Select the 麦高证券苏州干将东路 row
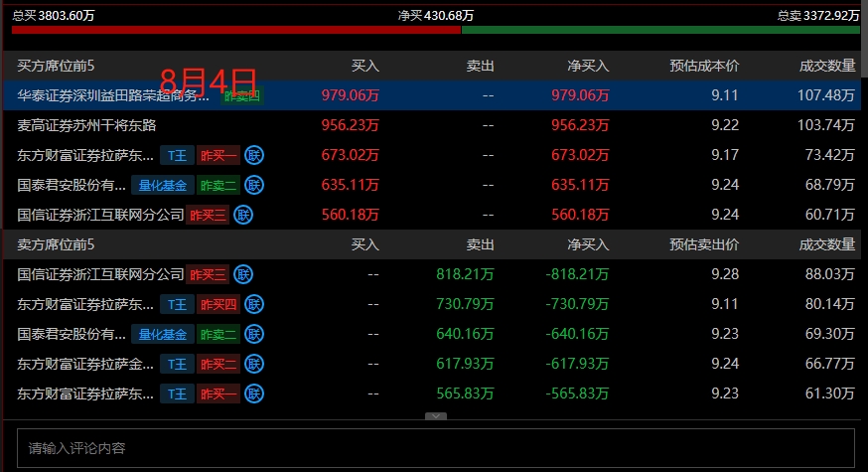Screen dimensions: 868x472 point(432,125)
